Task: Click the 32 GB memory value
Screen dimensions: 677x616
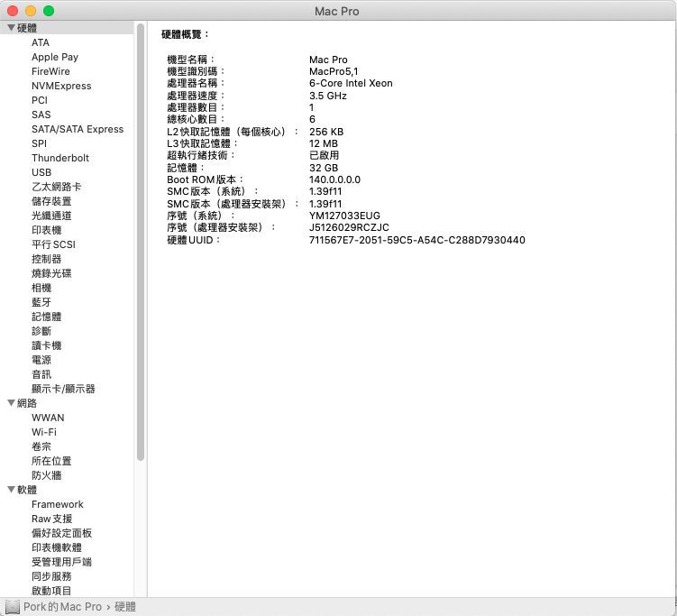Action: coord(324,168)
